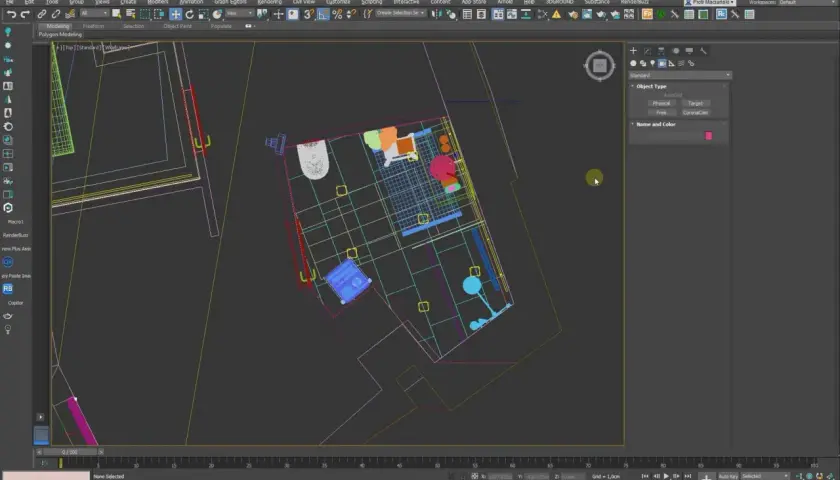Open the Create Selection Set dropdown
Screen dimensions: 840x480
point(401,13)
